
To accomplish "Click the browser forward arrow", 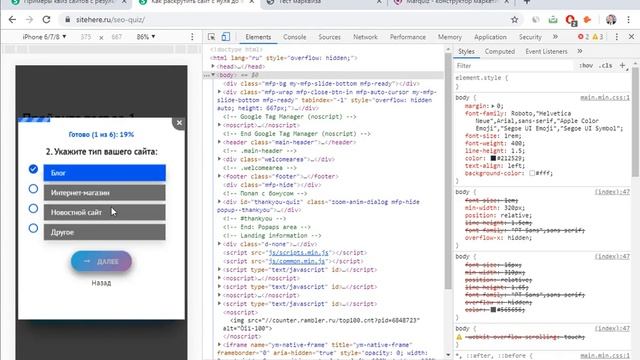I will (29, 20).
